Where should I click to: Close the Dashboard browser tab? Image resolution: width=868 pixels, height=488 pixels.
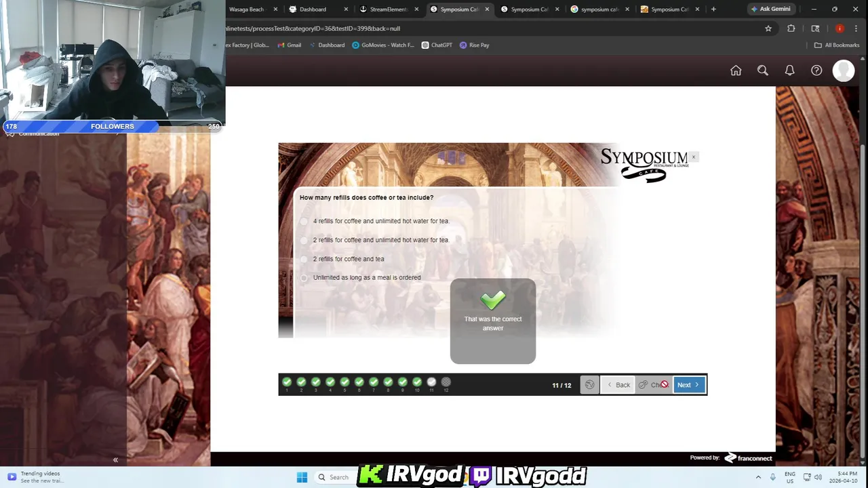pos(346,9)
